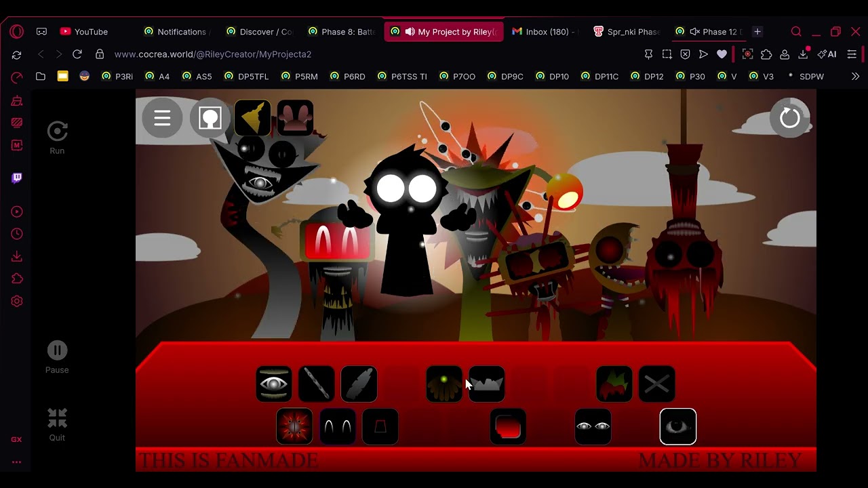
Task: Pick the white eye with ribs sound icon
Action: point(274,384)
